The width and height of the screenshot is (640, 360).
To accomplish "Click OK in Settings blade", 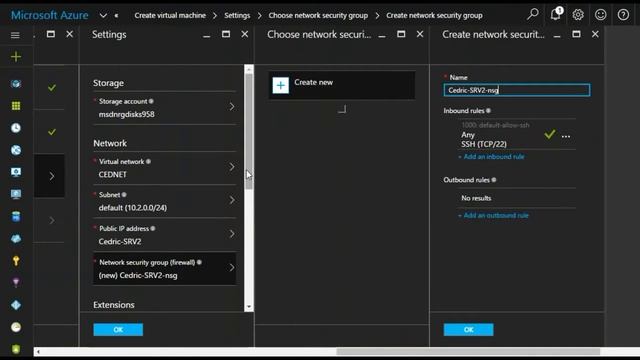I will (118, 330).
